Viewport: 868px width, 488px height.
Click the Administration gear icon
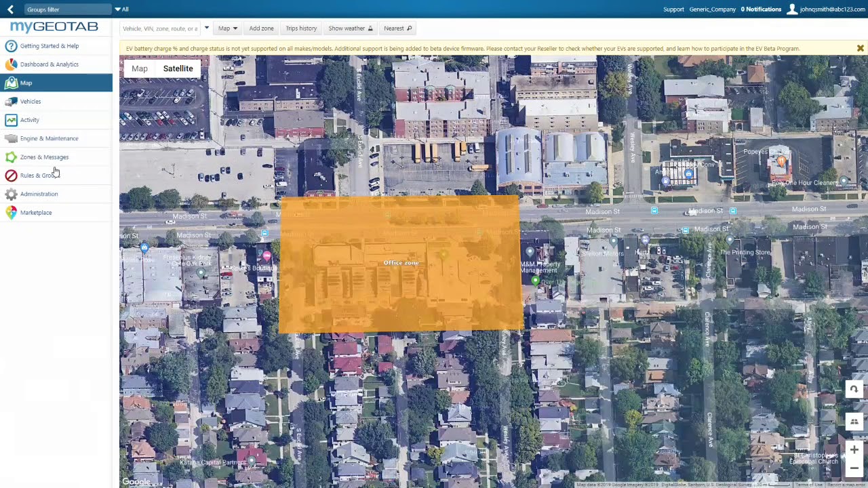(11, 194)
